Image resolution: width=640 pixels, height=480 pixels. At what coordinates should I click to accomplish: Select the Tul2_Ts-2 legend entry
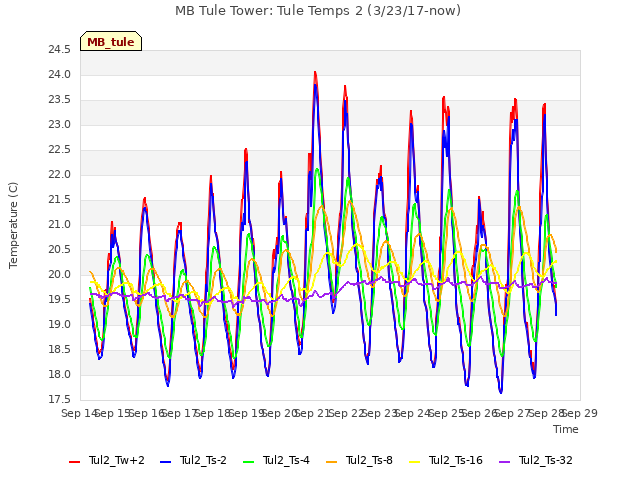[x=193, y=460]
